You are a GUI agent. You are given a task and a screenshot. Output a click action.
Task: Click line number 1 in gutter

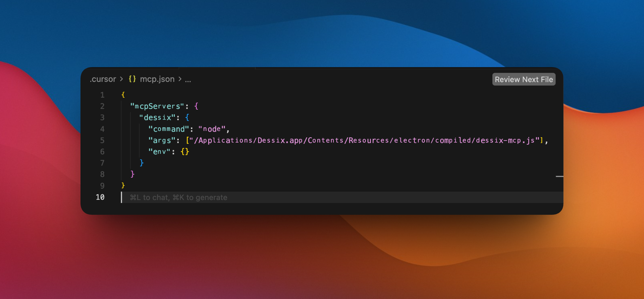coord(102,95)
